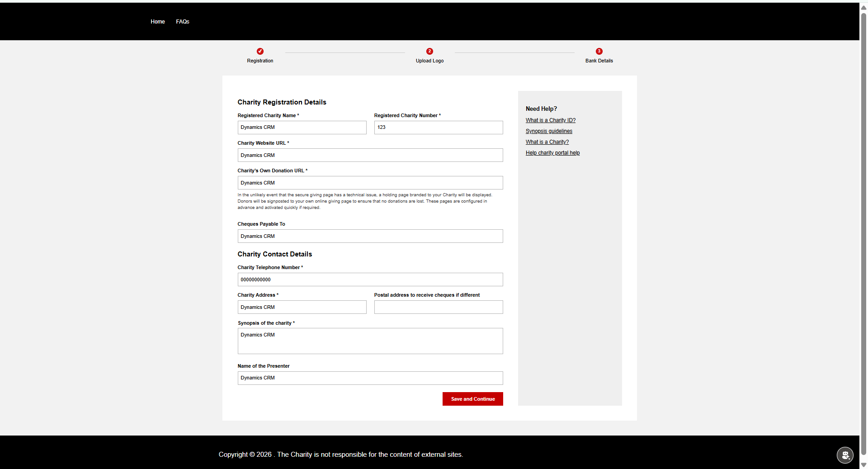Focus the Charity Address field
The image size is (868, 469).
tap(302, 307)
